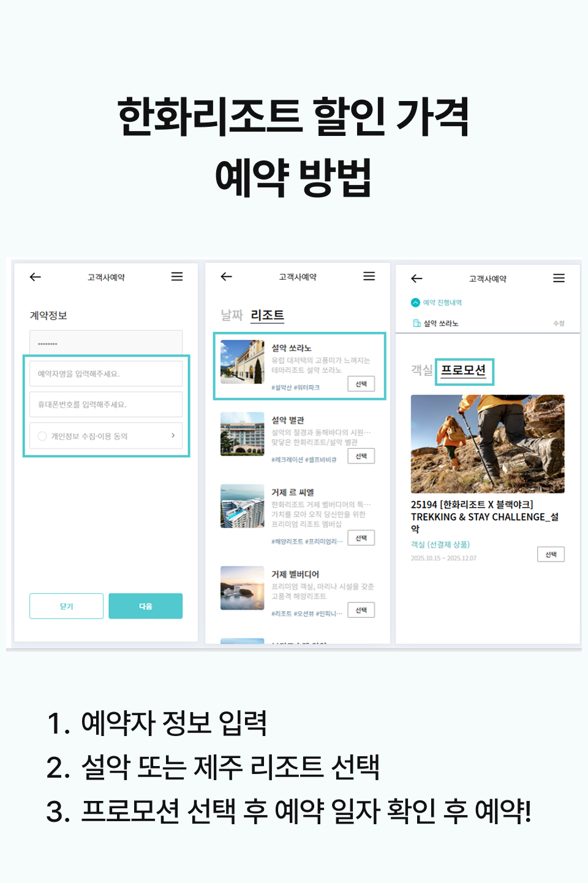Click 수정 link next to 설악 쏘라노
The width and height of the screenshot is (588, 883).
point(559,323)
